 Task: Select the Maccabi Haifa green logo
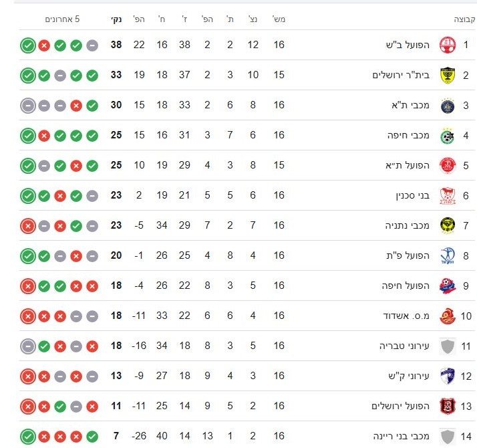point(447,135)
